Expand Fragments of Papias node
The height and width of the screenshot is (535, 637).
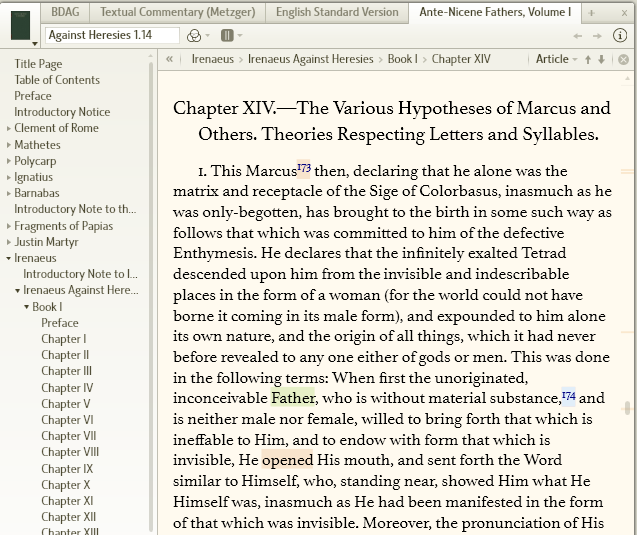(x=9, y=226)
